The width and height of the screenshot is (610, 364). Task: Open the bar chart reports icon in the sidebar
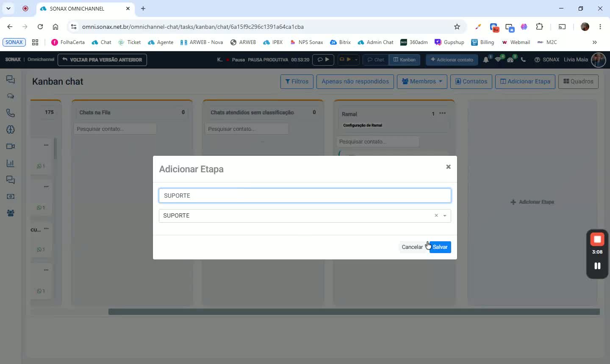click(x=11, y=163)
